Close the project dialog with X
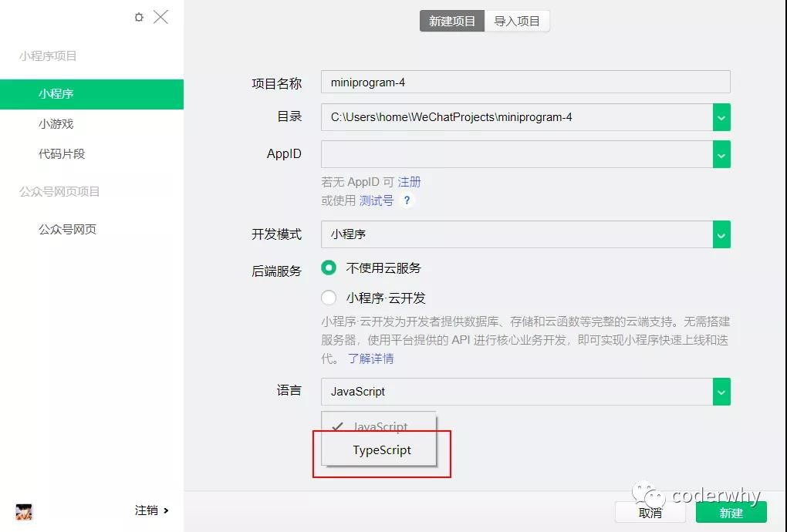This screenshot has height=532, width=787. tap(160, 17)
